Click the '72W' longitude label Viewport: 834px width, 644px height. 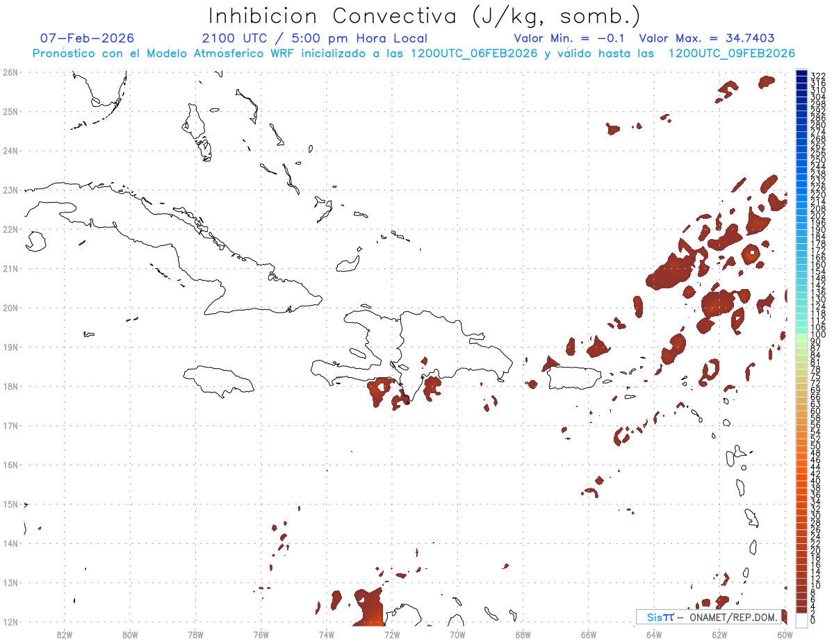coord(392,634)
